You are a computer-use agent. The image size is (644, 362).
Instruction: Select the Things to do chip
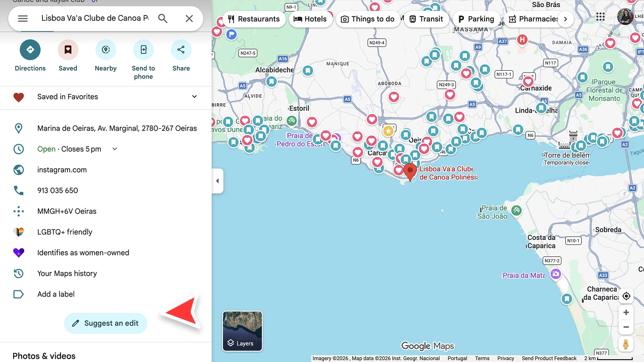pos(367,19)
